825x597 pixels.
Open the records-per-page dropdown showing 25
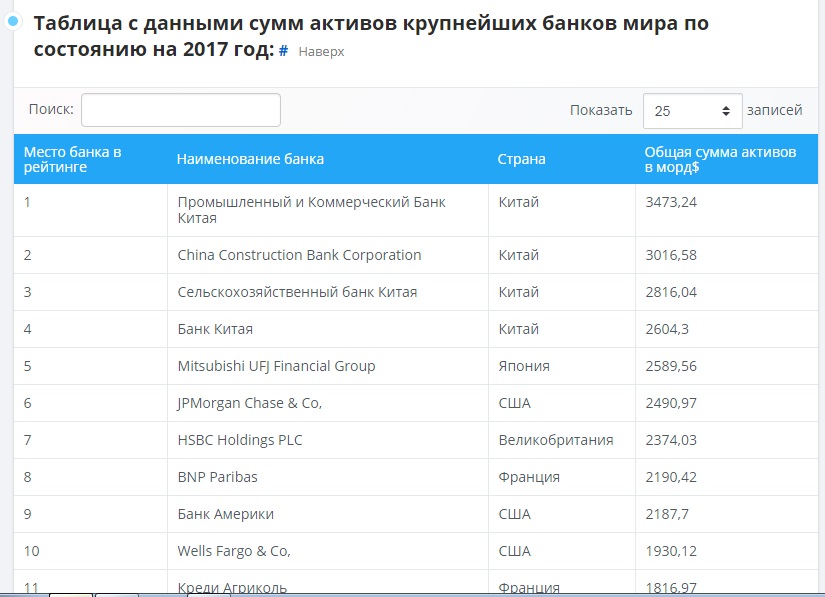(x=692, y=111)
